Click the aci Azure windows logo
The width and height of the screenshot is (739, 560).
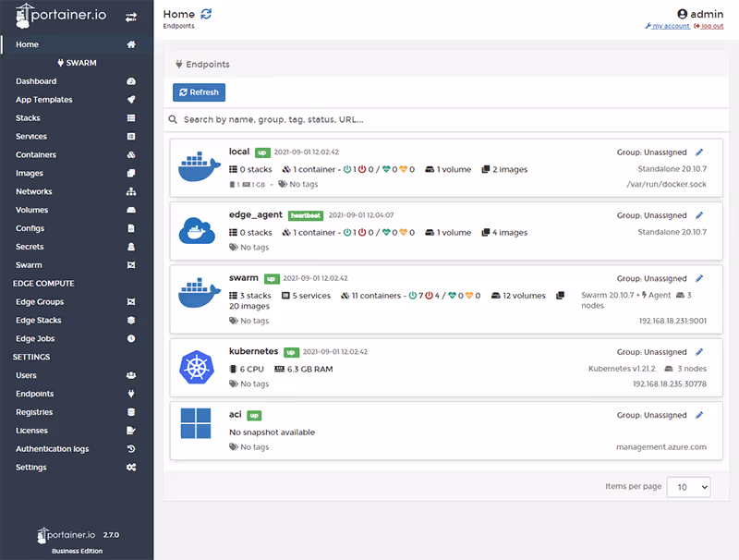click(x=196, y=423)
